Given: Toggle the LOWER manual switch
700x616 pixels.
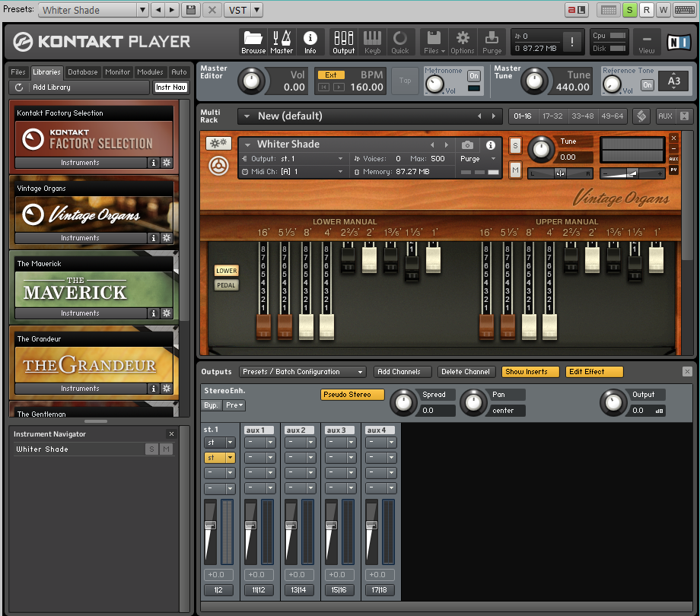Looking at the screenshot, I should (226, 271).
